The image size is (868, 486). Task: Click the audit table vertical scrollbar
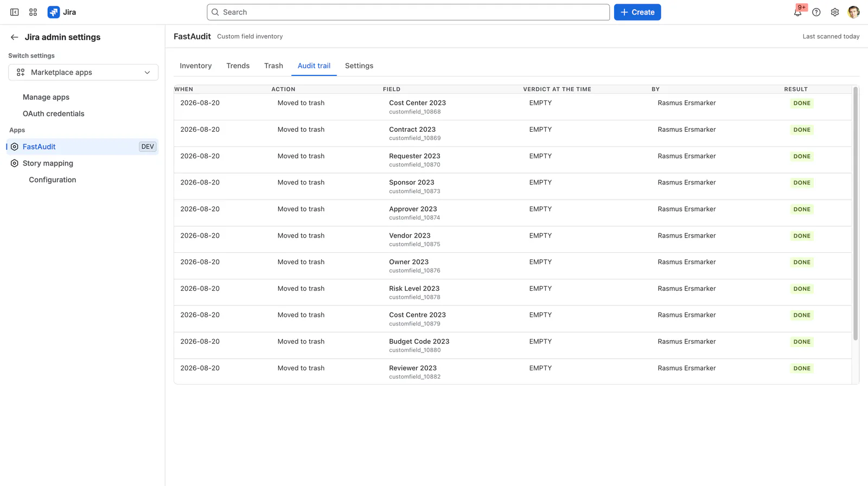pos(856,214)
